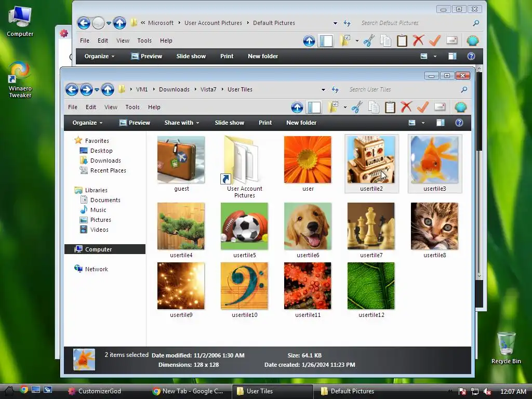Image resolution: width=532 pixels, height=399 pixels.
Task: Select the usertile8 kitten thumbnail
Action: pyautogui.click(x=435, y=227)
